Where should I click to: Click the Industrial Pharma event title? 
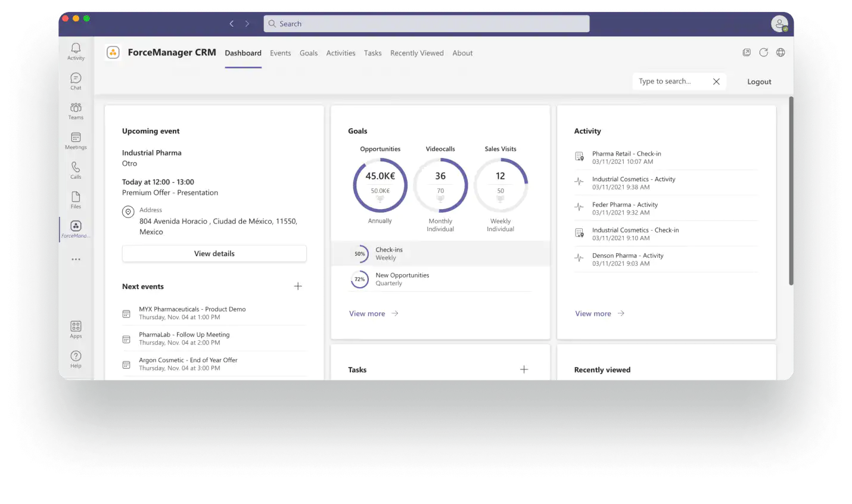tap(152, 153)
